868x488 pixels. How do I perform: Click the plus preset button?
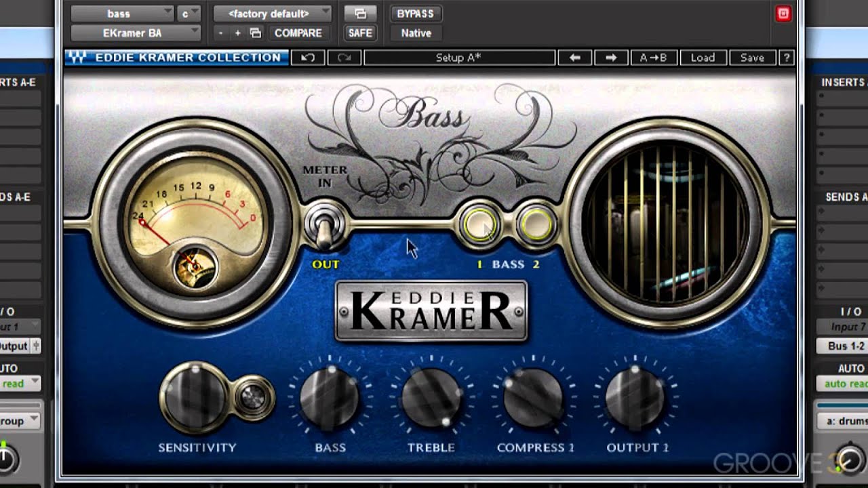[x=237, y=33]
